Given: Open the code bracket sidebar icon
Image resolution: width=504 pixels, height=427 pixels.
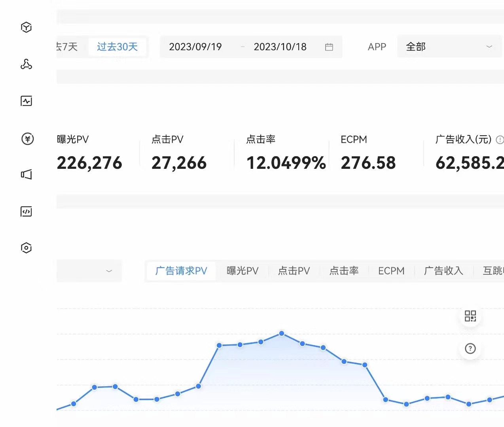Looking at the screenshot, I should (x=26, y=212).
